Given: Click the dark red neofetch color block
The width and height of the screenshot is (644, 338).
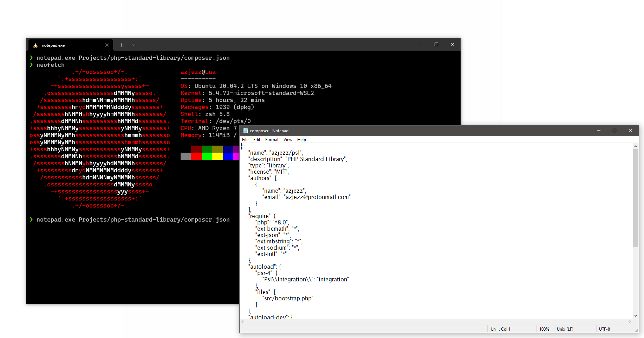Looking at the screenshot, I should pos(196,149).
